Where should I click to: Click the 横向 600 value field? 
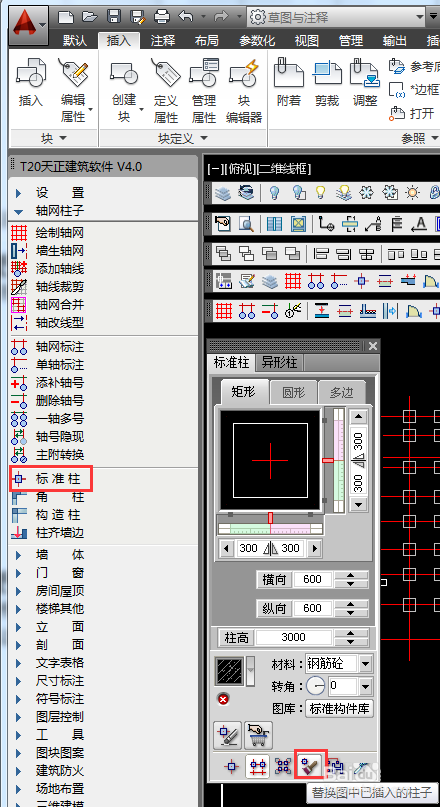[312, 580]
